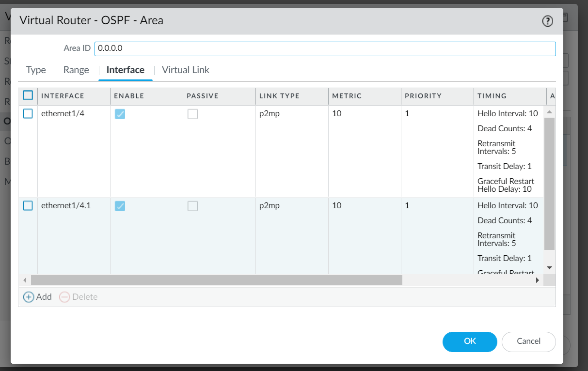The image size is (588, 371).
Task: Open the Range tab
Action: click(x=76, y=70)
